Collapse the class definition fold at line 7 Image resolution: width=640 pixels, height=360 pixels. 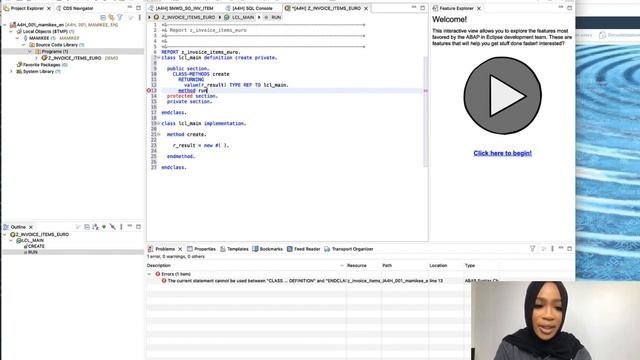tap(158, 58)
